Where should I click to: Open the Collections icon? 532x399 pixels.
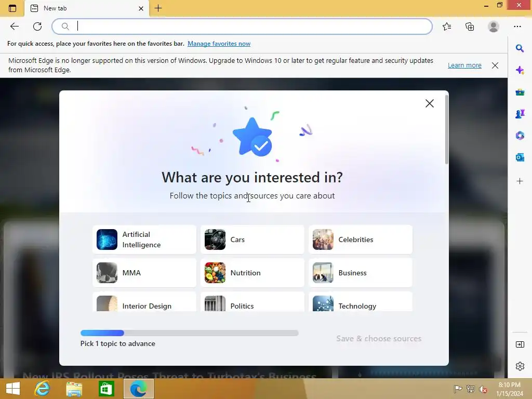coord(470,26)
